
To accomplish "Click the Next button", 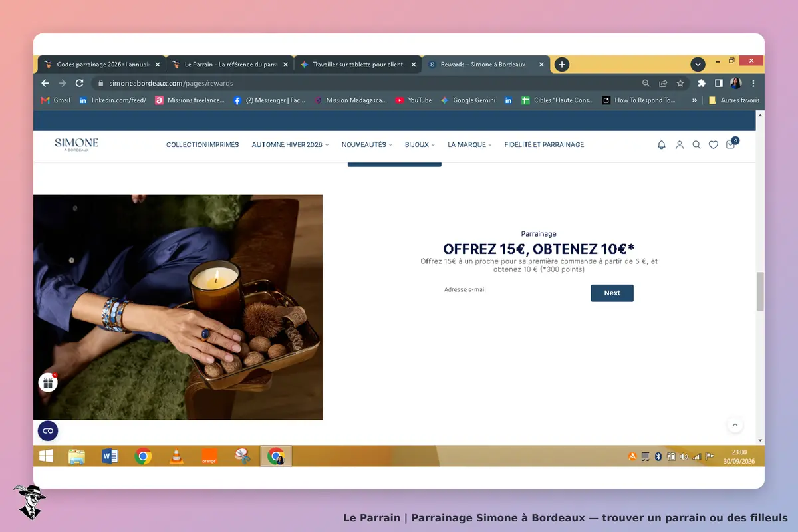I will [612, 293].
